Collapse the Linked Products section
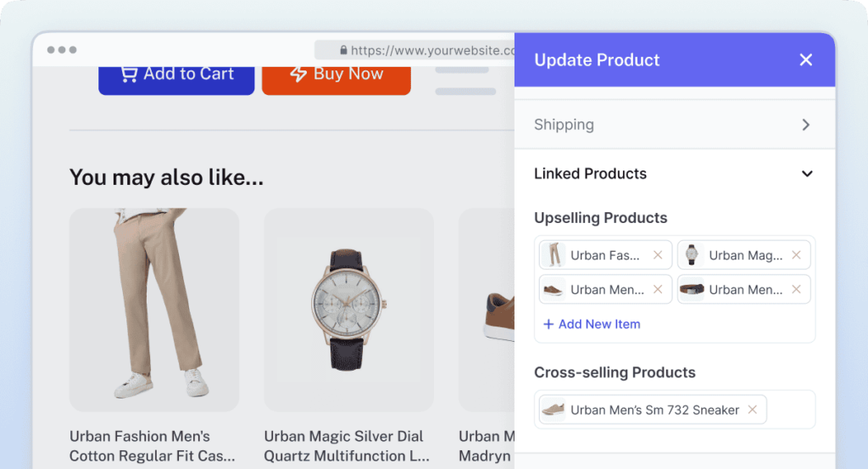The image size is (868, 469). click(807, 174)
